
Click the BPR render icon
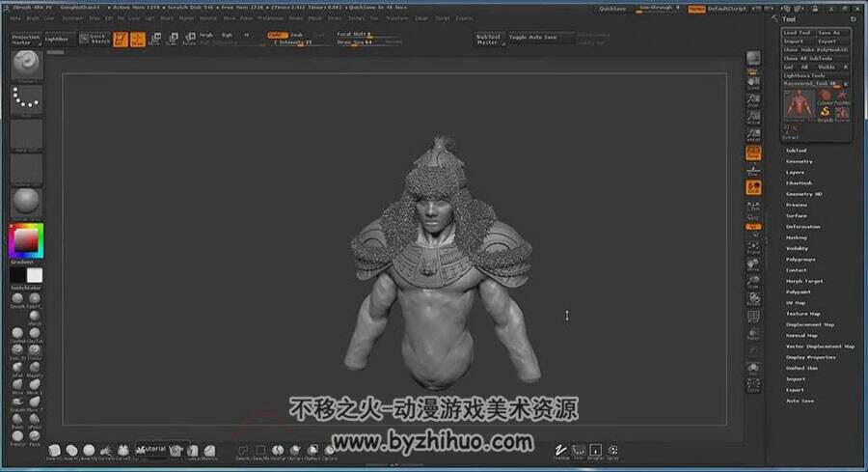[x=753, y=59]
